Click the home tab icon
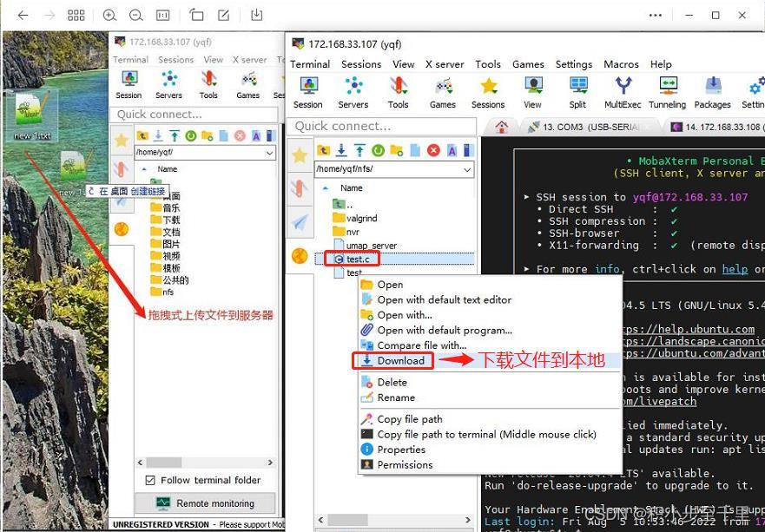The width and height of the screenshot is (765, 532). 501,127
